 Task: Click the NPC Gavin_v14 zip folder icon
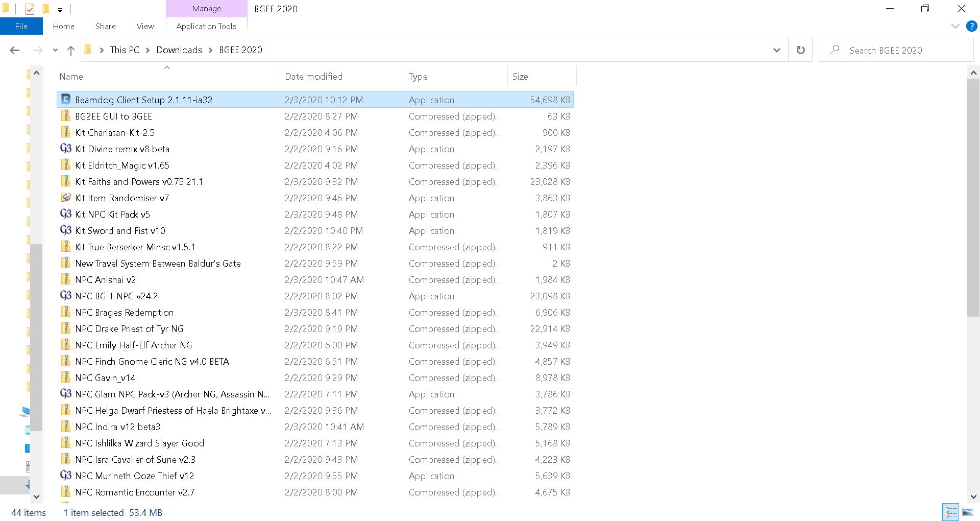coord(66,377)
